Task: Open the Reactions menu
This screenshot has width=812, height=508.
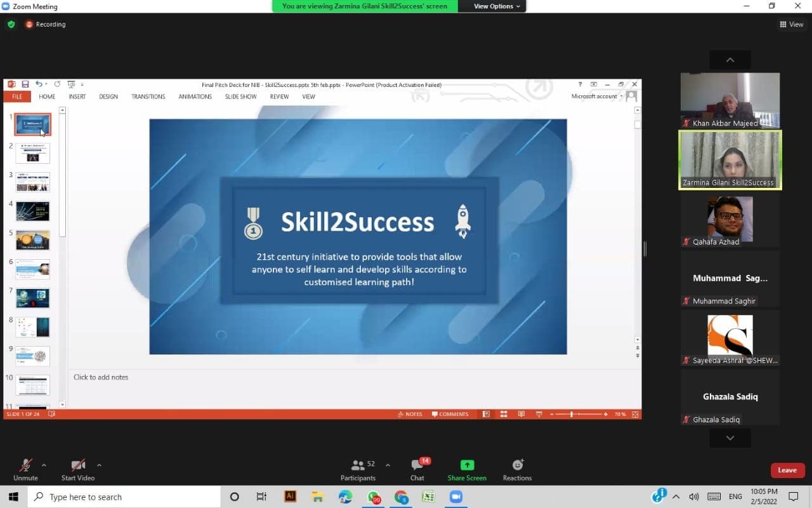Action: coord(517,470)
